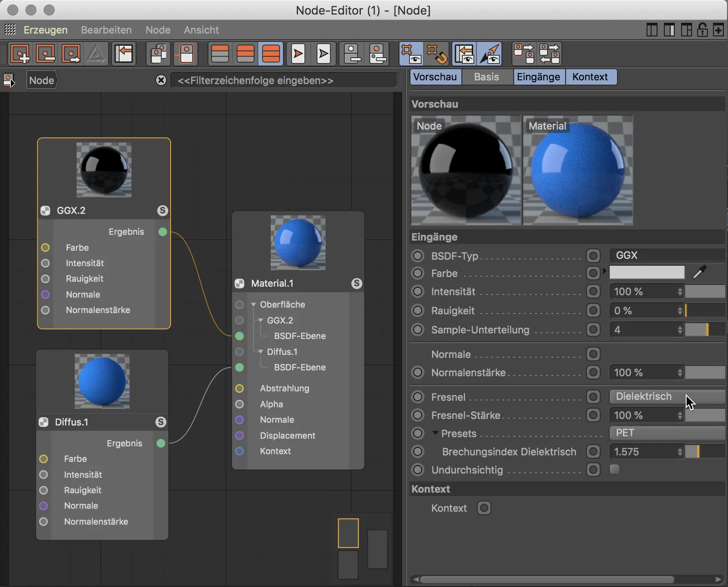Click the filter string input field
Screen dimensions: 728x587
pos(283,81)
